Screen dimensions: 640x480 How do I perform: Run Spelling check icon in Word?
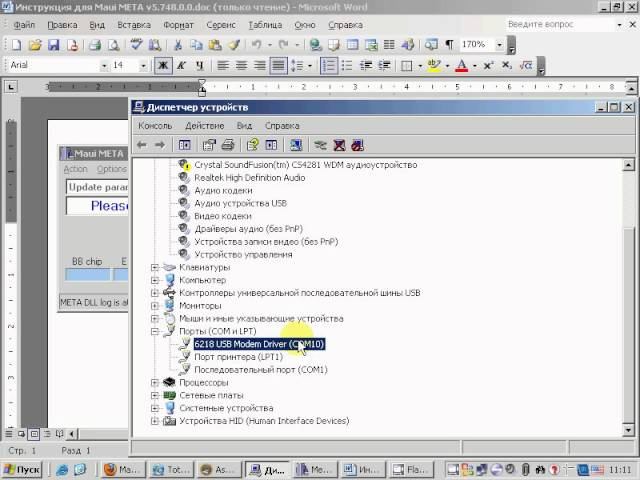click(x=136, y=44)
